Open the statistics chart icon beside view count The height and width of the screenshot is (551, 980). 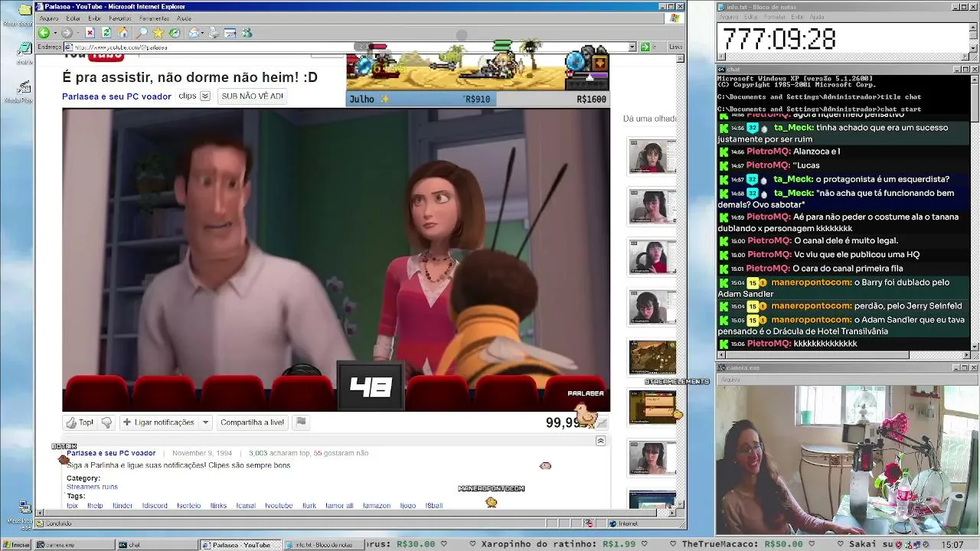602,422
